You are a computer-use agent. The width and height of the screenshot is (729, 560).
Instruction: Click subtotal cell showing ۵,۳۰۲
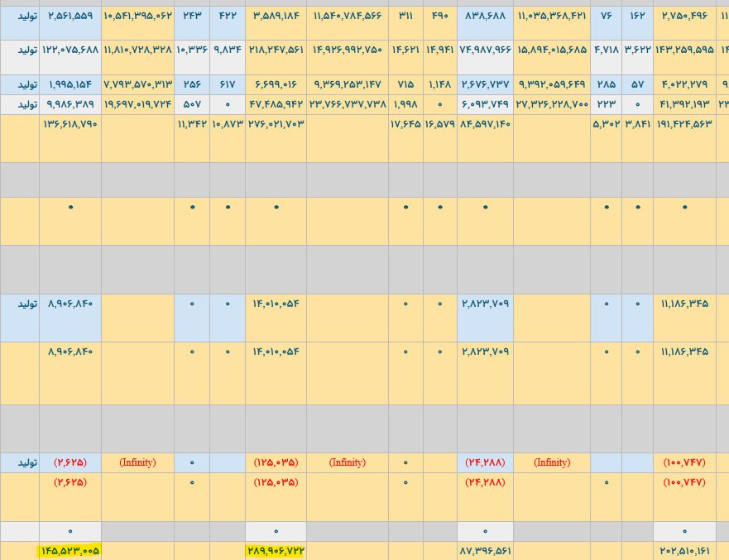click(x=606, y=125)
